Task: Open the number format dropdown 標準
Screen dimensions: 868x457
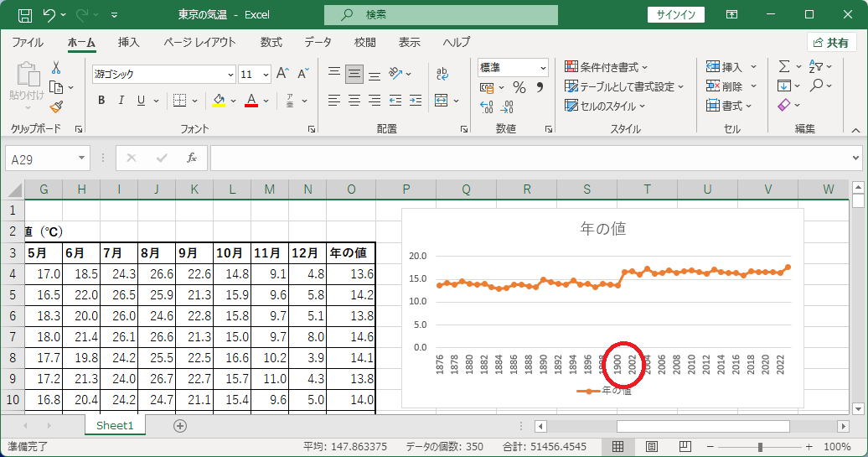Action: tap(543, 68)
